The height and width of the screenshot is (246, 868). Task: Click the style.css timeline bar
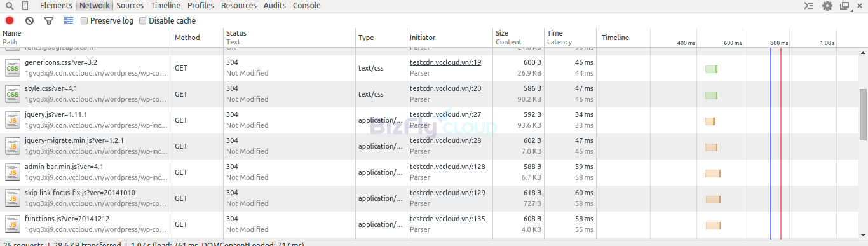(x=711, y=95)
